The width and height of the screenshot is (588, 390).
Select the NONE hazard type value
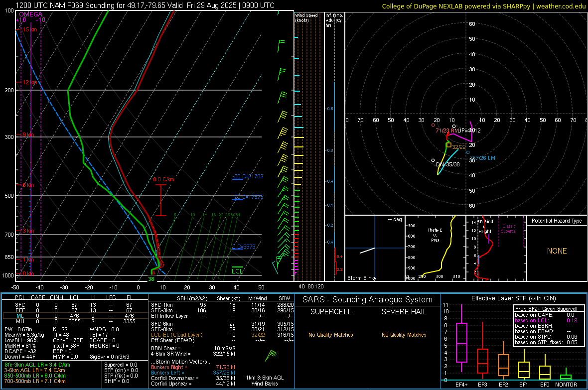click(557, 251)
